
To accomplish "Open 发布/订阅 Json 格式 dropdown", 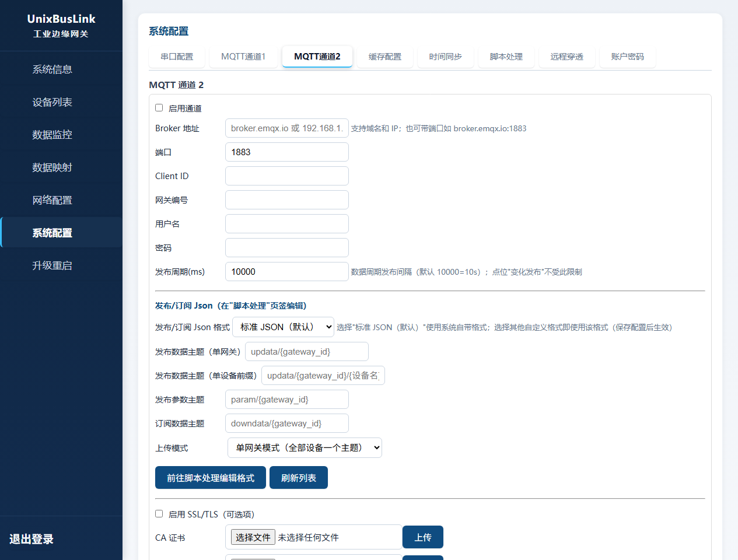I will [284, 327].
